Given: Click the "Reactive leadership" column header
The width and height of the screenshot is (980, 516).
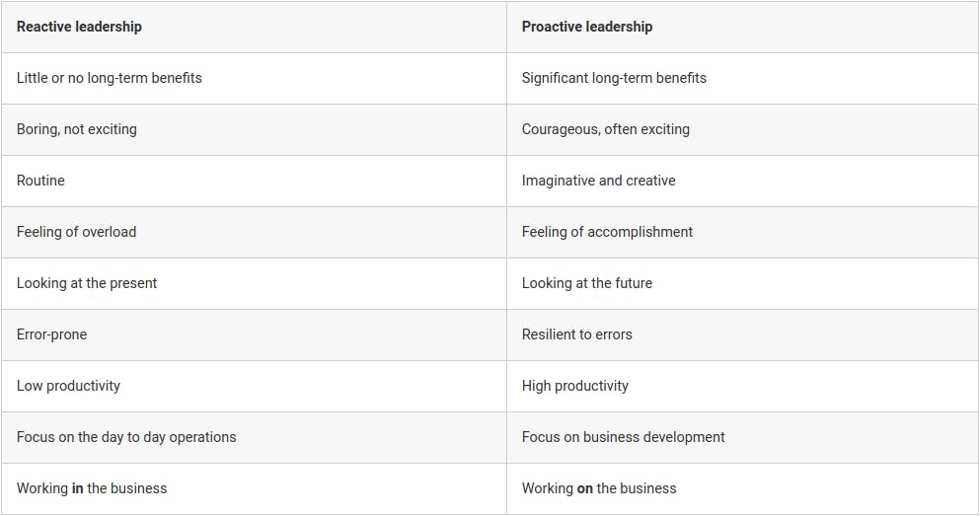Looking at the screenshot, I should 254,27.
